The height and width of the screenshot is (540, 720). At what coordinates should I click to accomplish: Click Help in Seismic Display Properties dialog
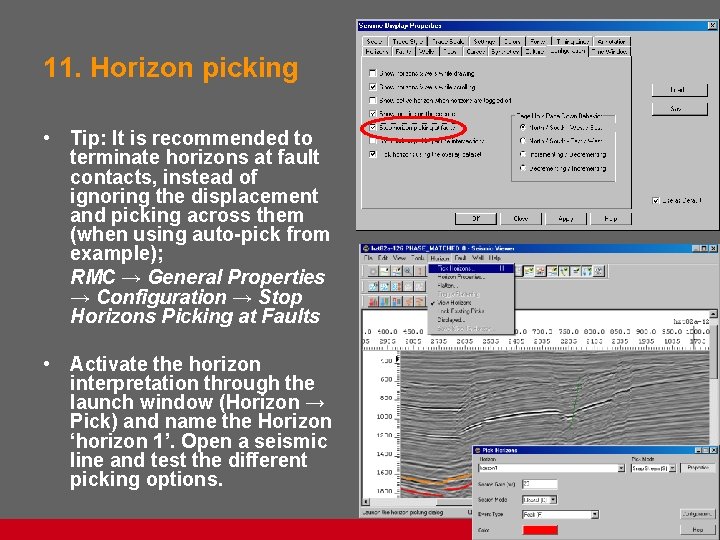click(x=611, y=219)
